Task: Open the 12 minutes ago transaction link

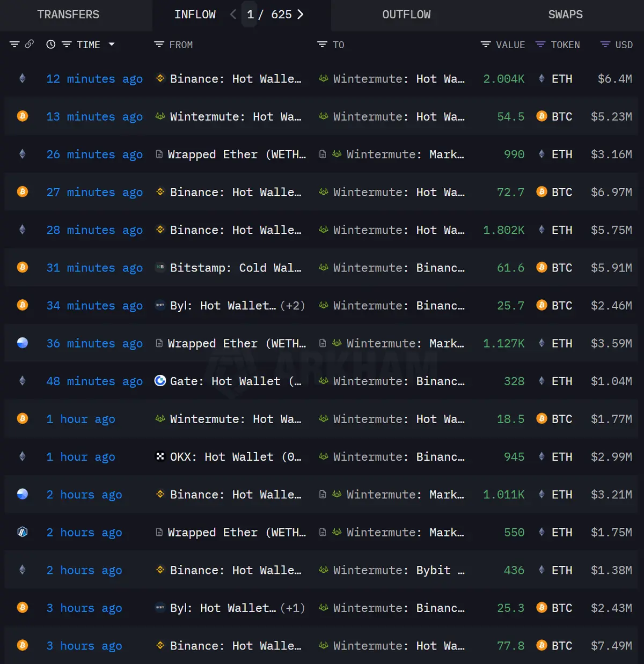Action: pos(94,79)
